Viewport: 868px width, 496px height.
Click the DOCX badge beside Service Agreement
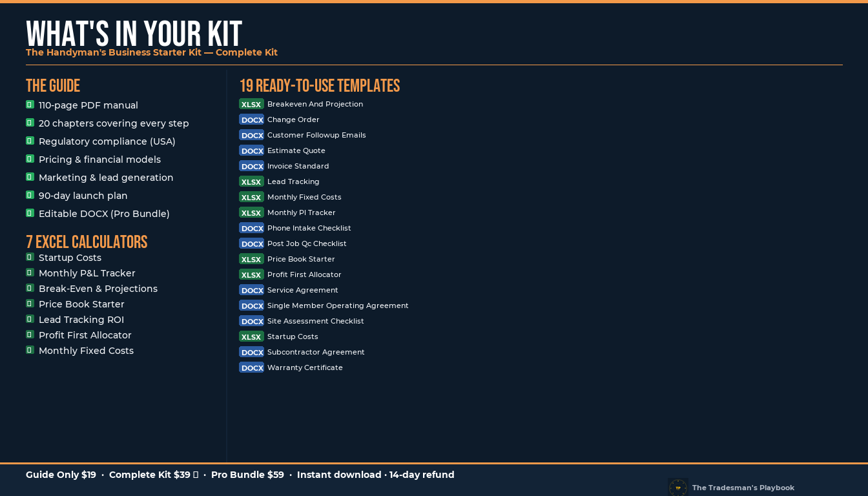click(251, 290)
